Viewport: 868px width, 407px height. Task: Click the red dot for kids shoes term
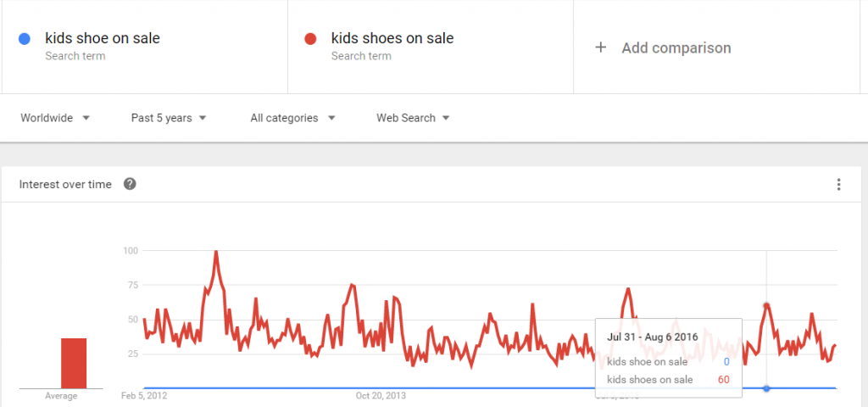point(310,39)
